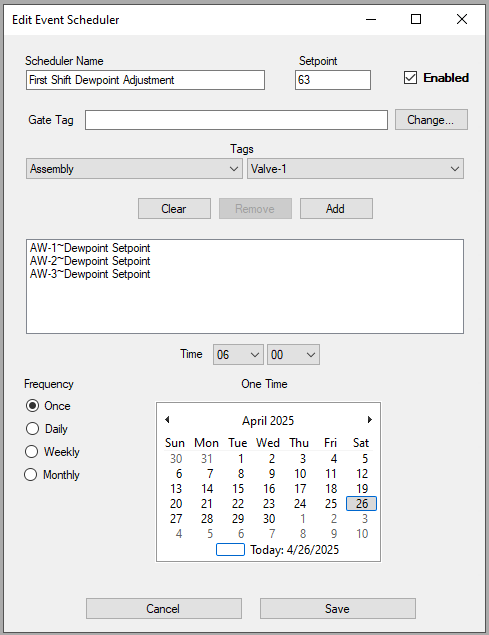489x635 pixels.
Task: Expand the Valve-1 tag dropdown
Action: pos(355,168)
